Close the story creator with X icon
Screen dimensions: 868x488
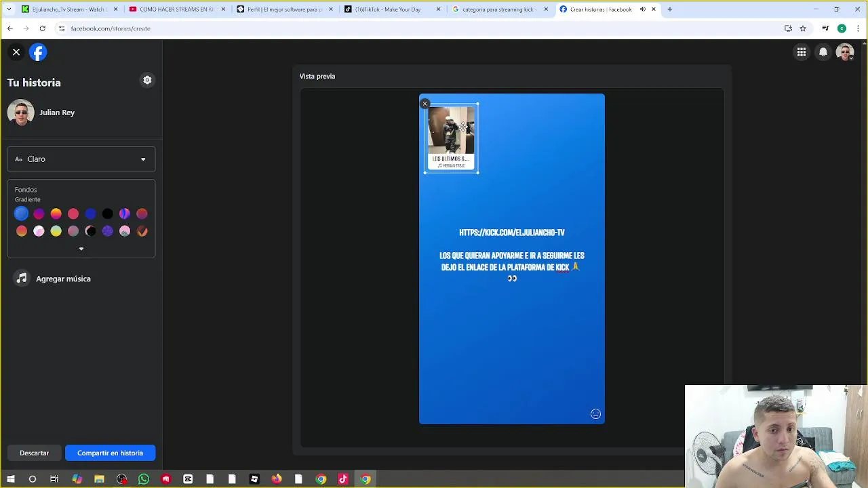[x=16, y=52]
